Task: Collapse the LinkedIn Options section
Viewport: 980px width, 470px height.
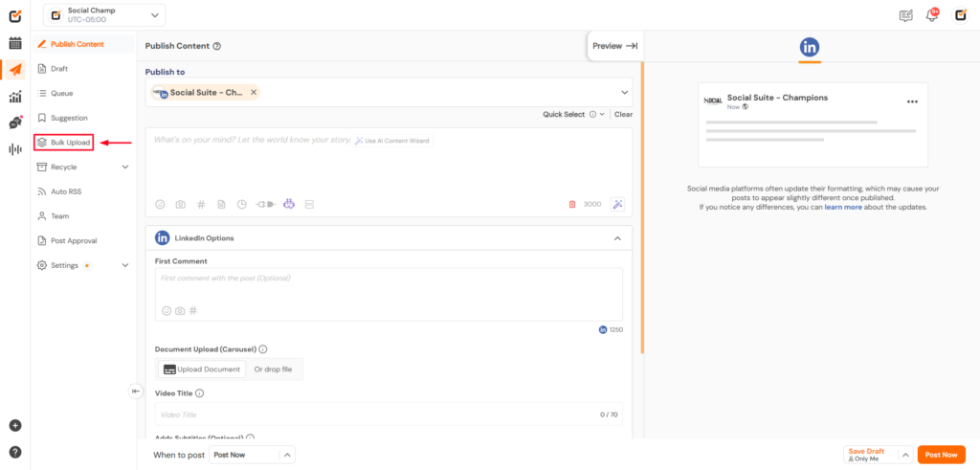Action: 617,238
